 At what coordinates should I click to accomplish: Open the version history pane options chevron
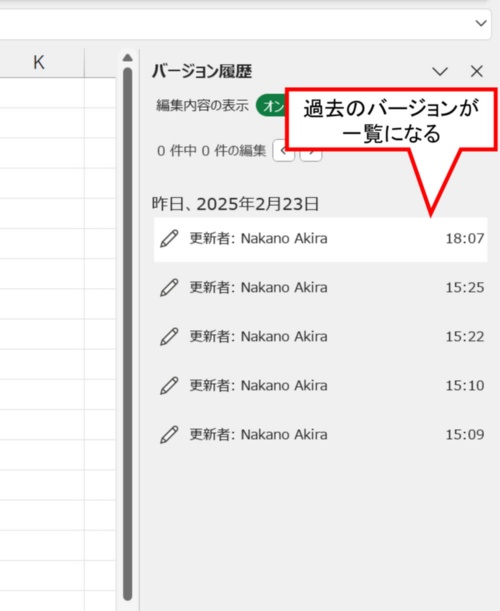click(x=440, y=71)
